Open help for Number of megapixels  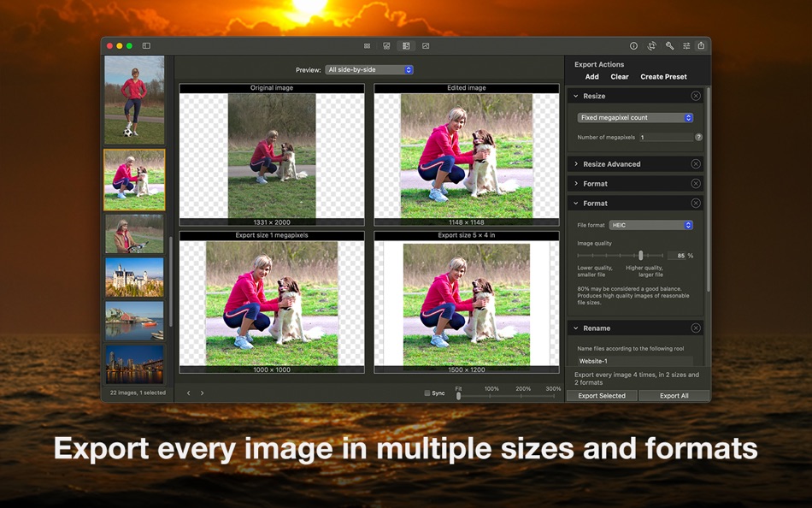698,138
